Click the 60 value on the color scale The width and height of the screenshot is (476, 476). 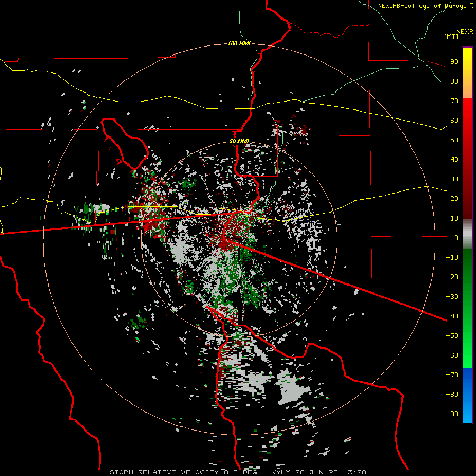454,121
